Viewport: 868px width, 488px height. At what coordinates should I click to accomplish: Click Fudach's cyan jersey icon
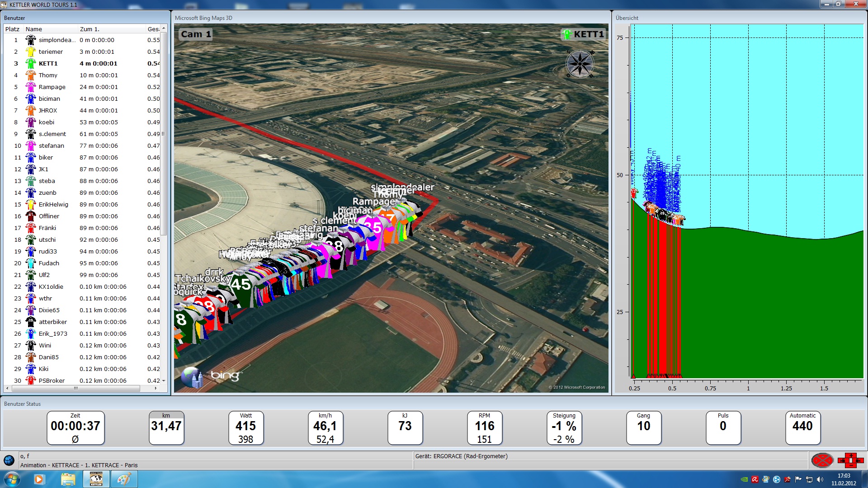(x=31, y=263)
